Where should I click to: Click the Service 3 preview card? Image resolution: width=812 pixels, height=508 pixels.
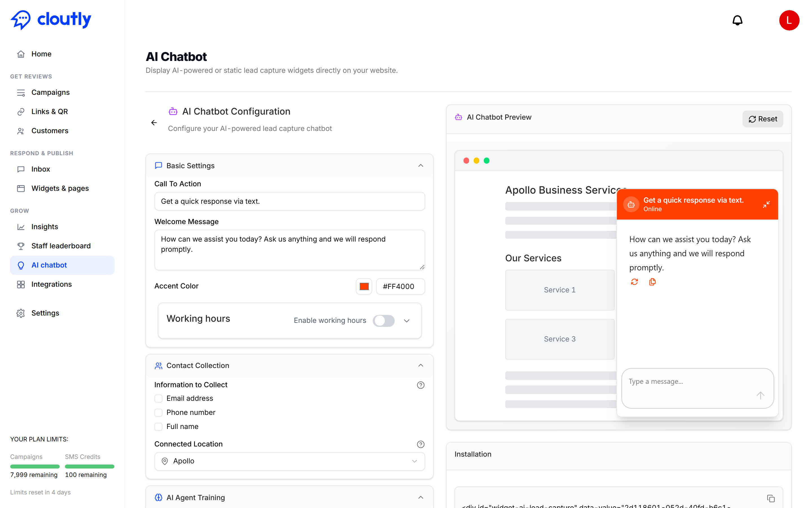560,339
